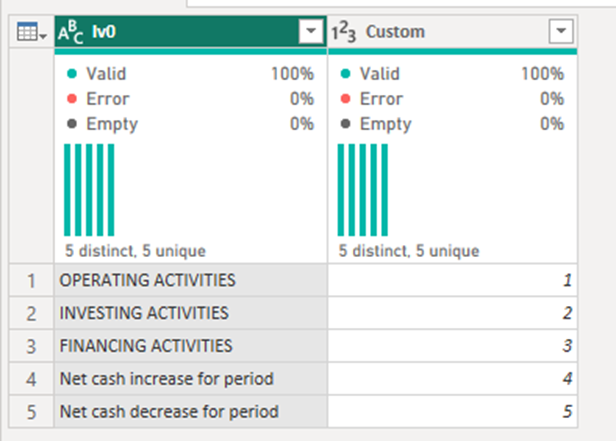
Task: Select the Custom column header
Action: [x=440, y=33]
